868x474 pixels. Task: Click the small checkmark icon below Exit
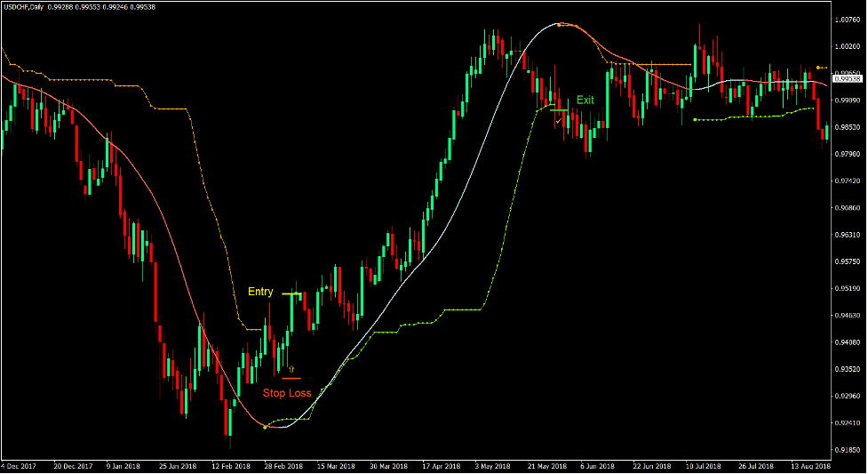[558, 120]
